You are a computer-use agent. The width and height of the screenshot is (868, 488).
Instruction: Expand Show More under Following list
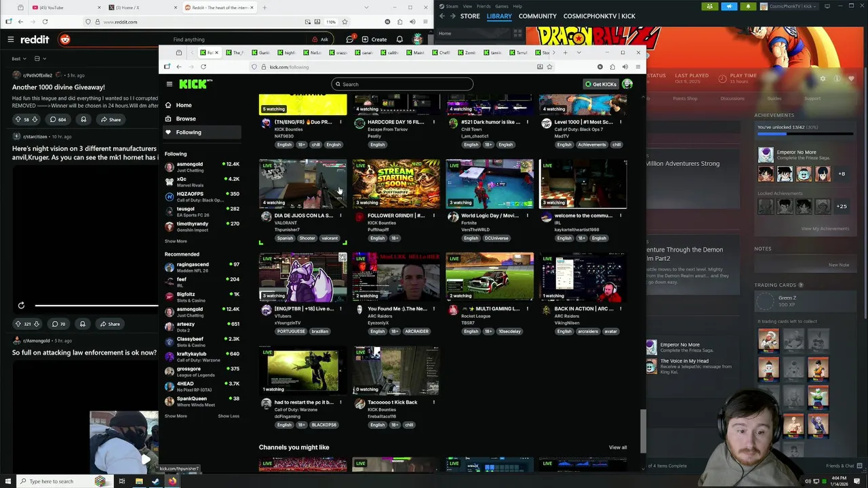tap(176, 241)
